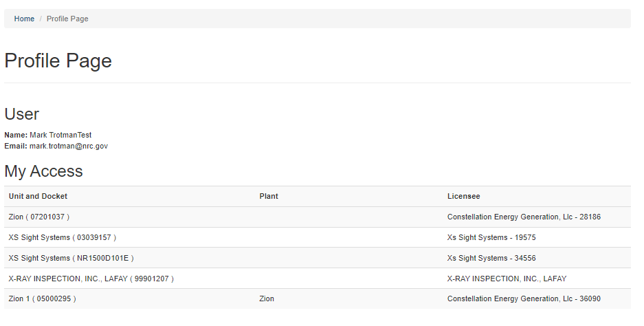
Task: Click Xs Sight Systems - 19575 licensee
Action: click(491, 237)
